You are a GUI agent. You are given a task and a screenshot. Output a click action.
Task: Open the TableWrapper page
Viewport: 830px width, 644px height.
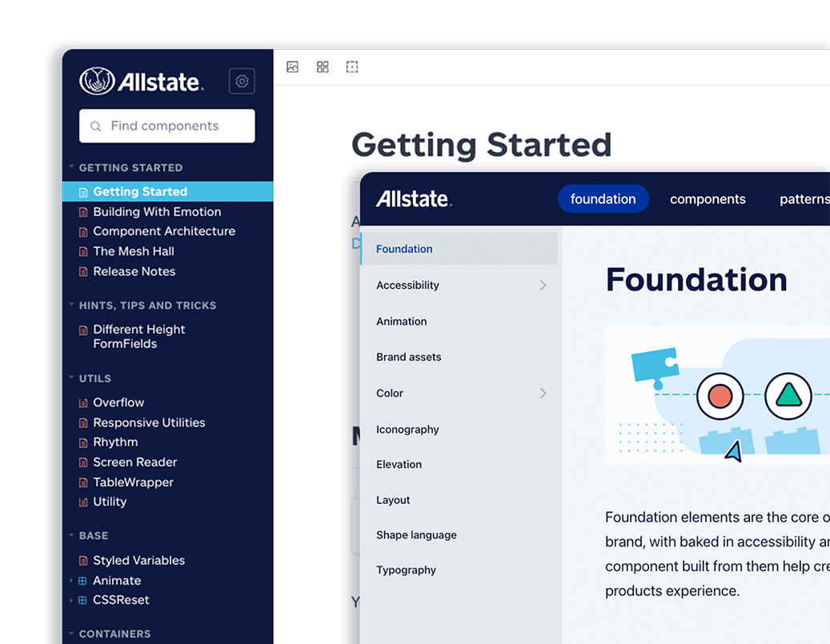(134, 482)
